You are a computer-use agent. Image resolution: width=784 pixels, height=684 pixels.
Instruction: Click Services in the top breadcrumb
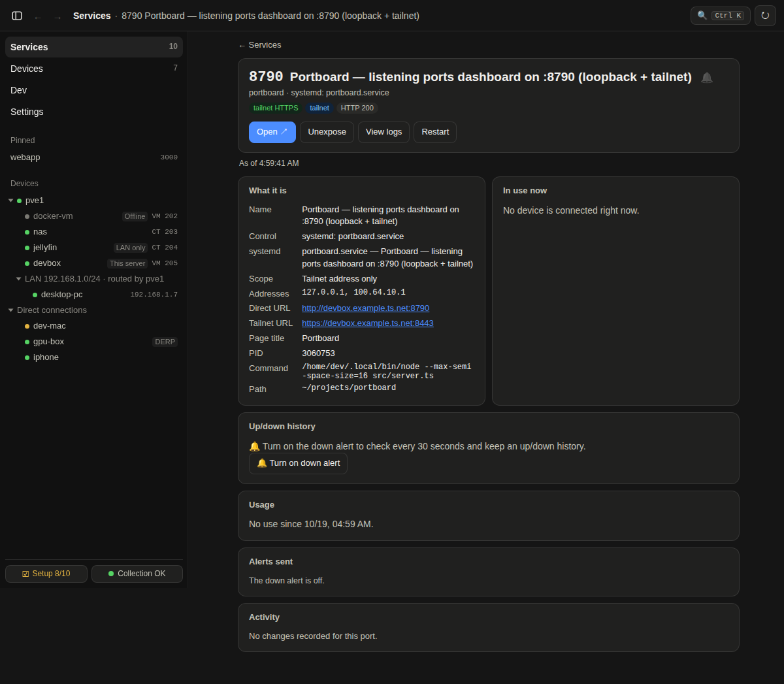(x=92, y=16)
